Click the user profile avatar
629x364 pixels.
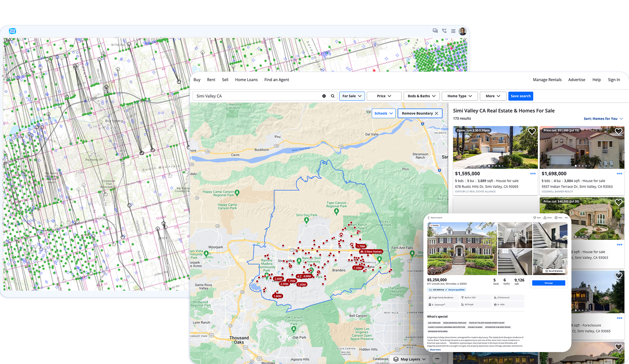coord(463,31)
